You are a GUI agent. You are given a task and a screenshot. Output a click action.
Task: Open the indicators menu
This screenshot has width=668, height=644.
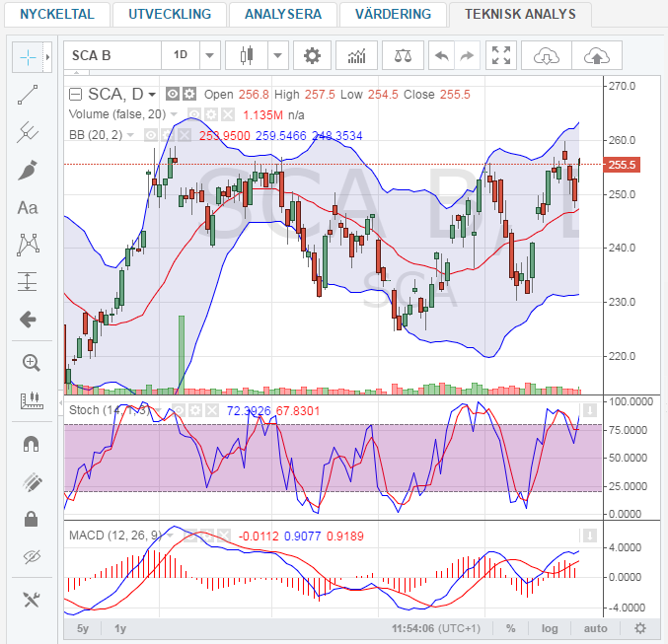click(356, 55)
